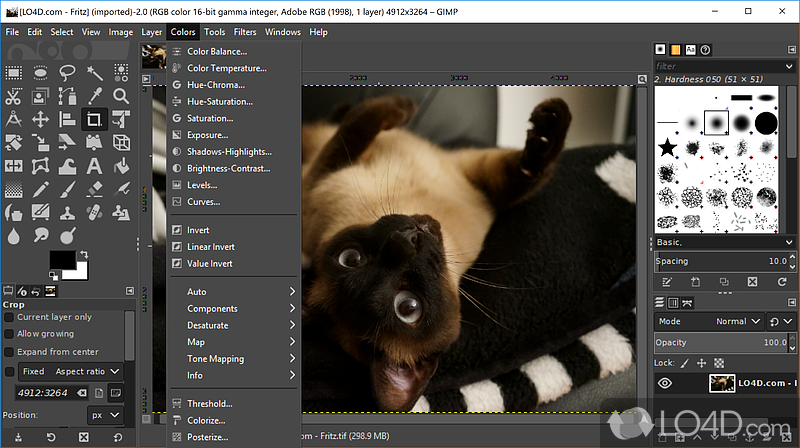Choose the Flip tool
The height and width of the screenshot is (448, 800).
pos(14,166)
